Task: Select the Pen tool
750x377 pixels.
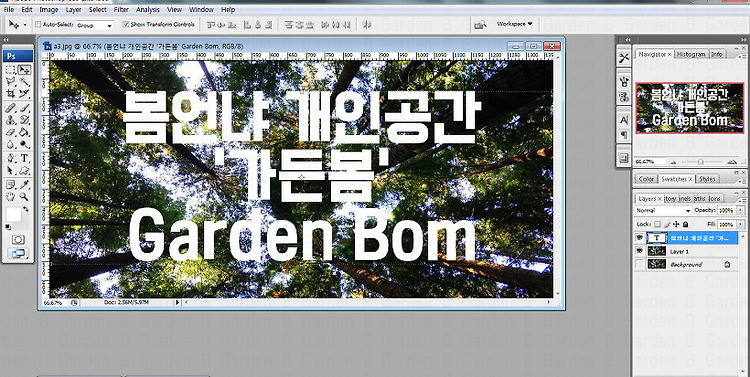Action: [x=11, y=158]
